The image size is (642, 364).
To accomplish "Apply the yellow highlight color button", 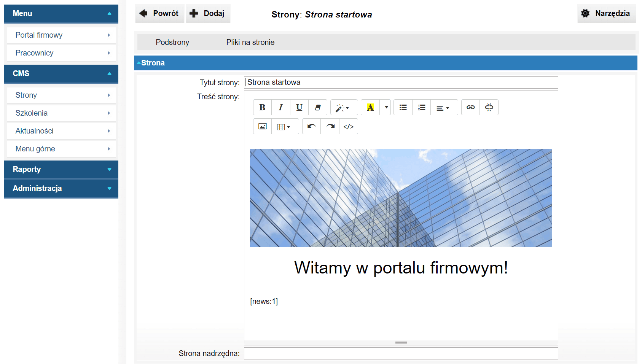I will [370, 108].
